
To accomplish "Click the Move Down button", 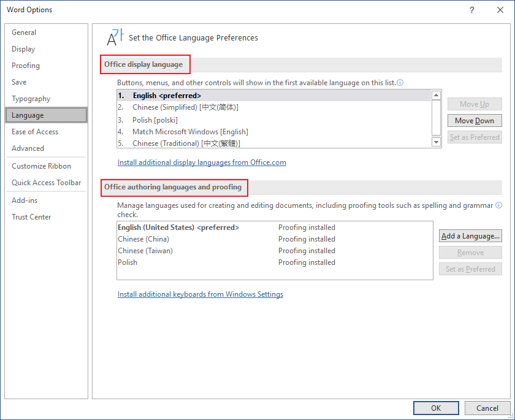I will pyautogui.click(x=475, y=121).
